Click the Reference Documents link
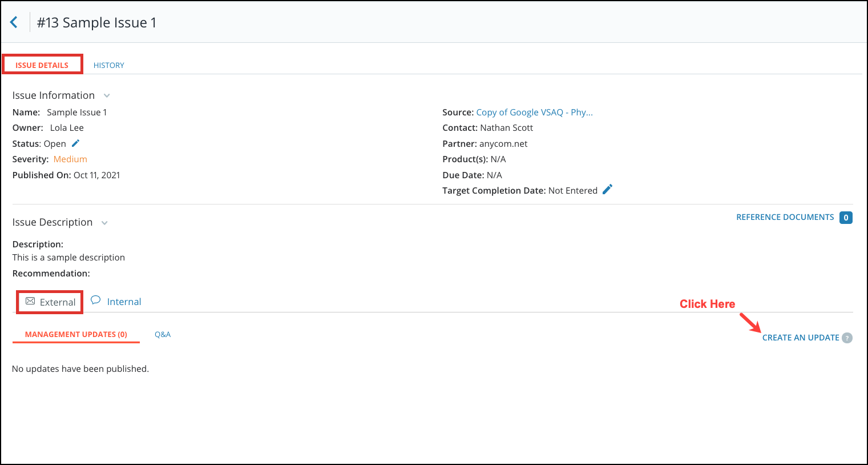Viewport: 868px width, 465px height. 785,217
